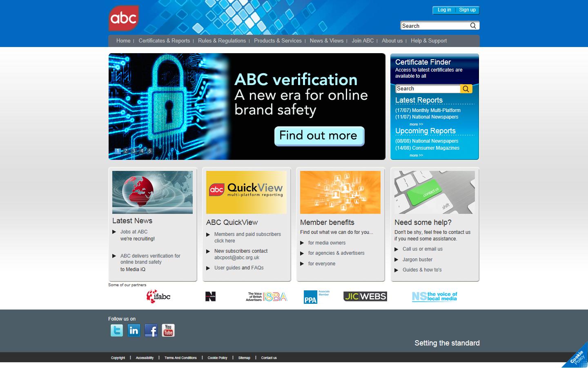
Task: Open Certificates & Reports menu
Action: coord(164,41)
